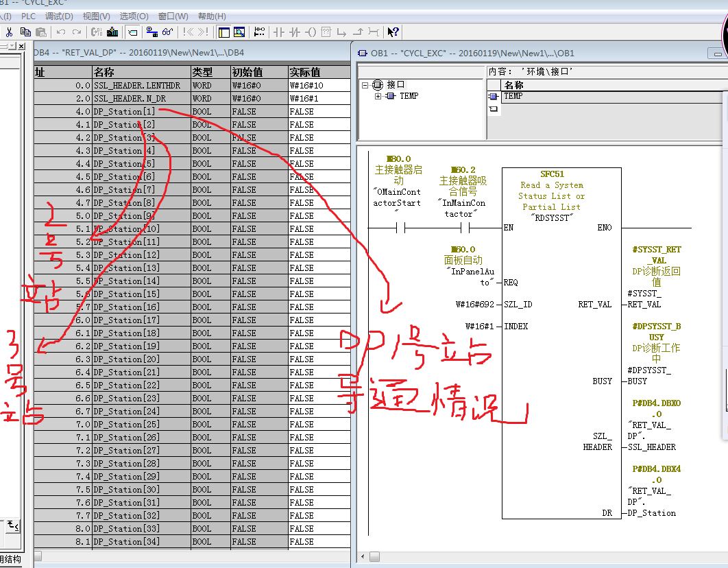Expand the TEMP tree node
Viewport: 728px width, 568px height.
(x=378, y=96)
